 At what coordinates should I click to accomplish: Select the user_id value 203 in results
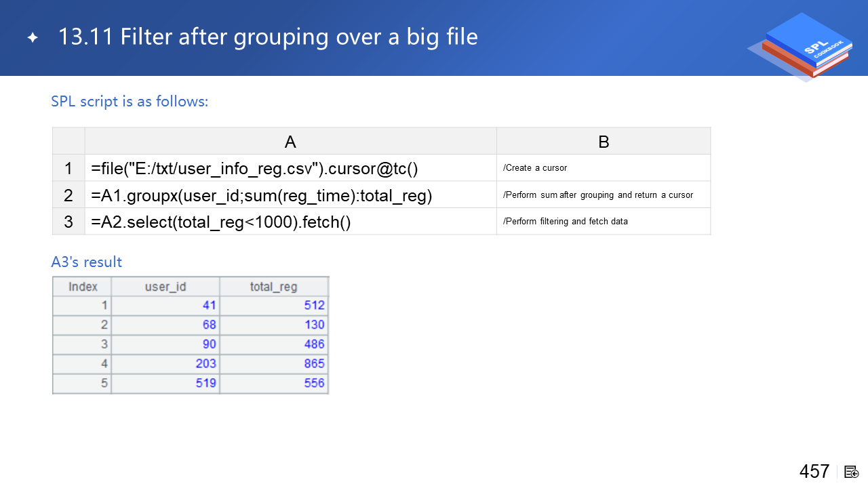coord(205,364)
